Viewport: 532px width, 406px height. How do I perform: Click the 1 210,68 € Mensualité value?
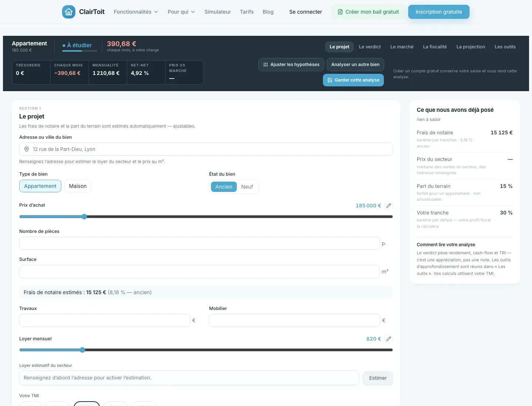point(106,73)
